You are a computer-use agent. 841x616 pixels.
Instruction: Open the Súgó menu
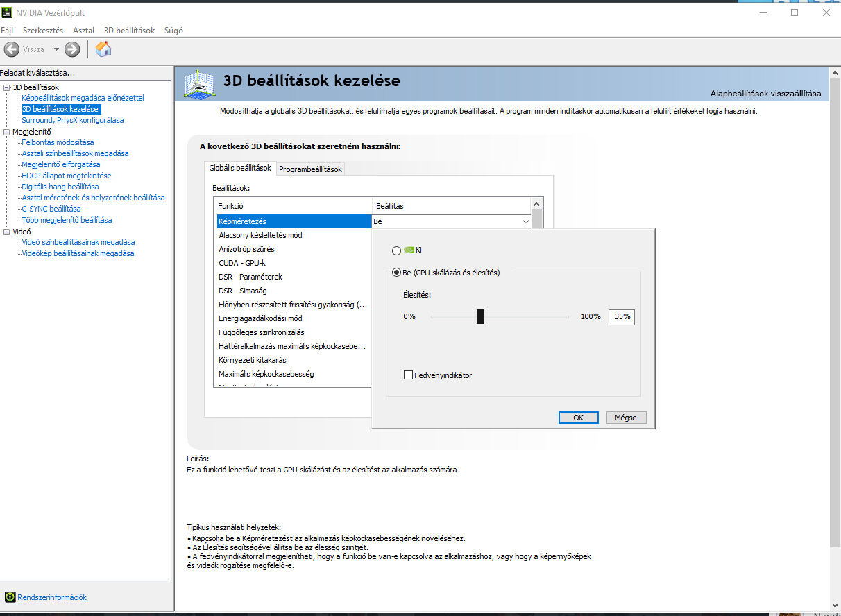[x=173, y=31]
